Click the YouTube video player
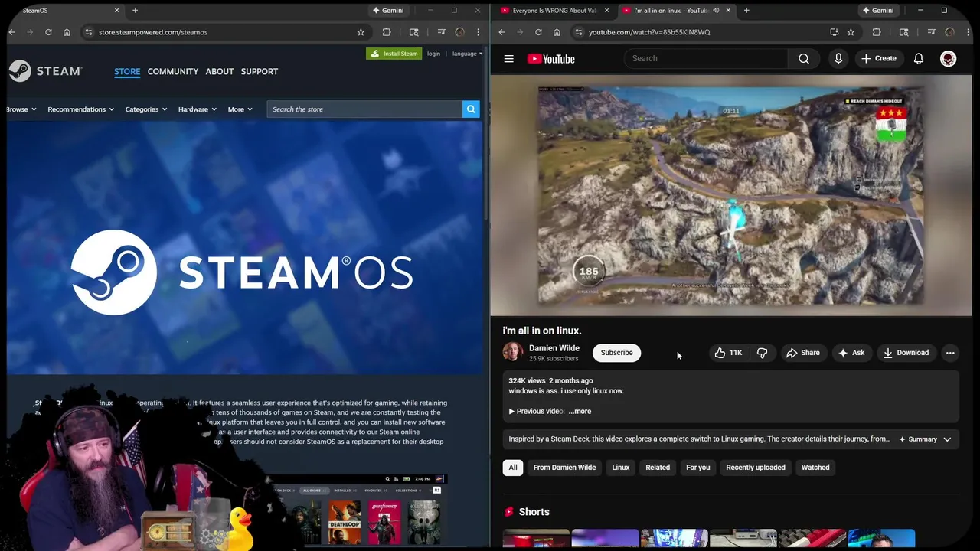This screenshot has height=551, width=980. coord(731,195)
